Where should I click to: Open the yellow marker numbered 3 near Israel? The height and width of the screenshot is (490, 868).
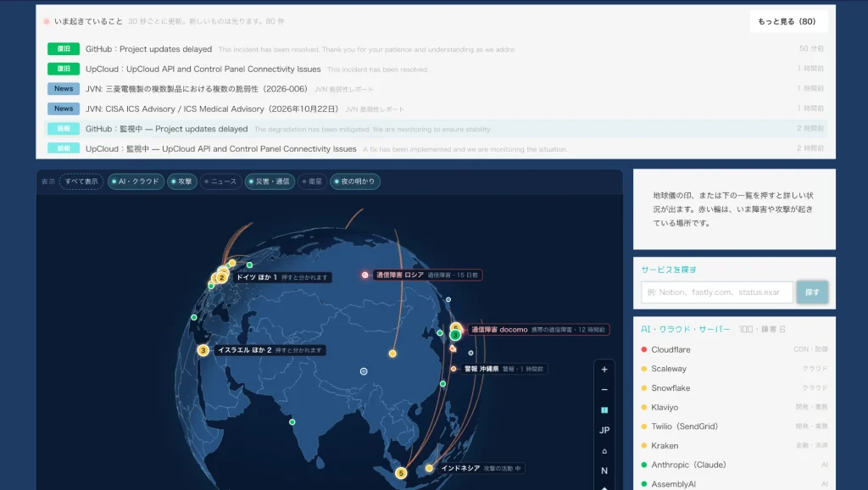[203, 350]
